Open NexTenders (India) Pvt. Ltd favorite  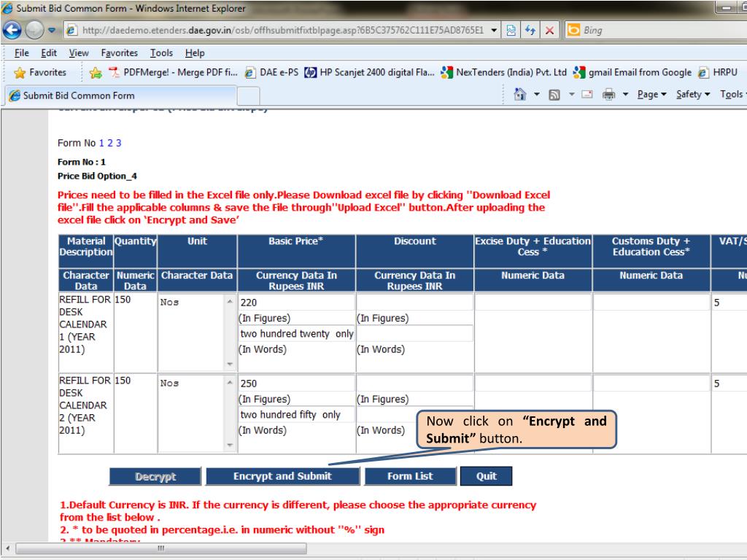(x=503, y=72)
